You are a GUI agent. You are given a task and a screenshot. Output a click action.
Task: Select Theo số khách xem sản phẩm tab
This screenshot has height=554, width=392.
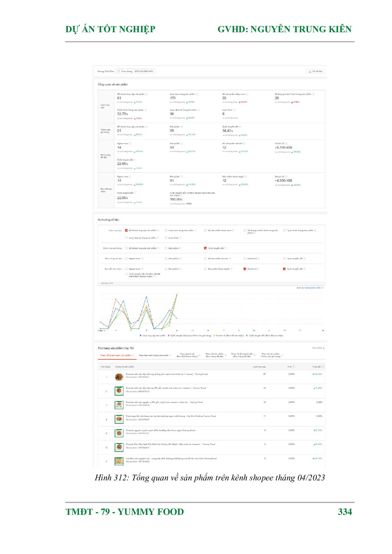[x=117, y=356]
